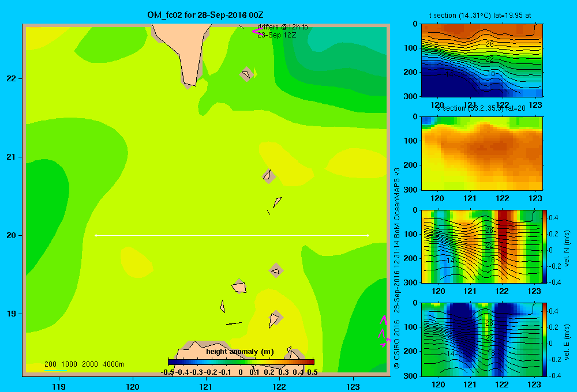Click the main map latitude label 19
The width and height of the screenshot is (577, 392).
coord(12,314)
